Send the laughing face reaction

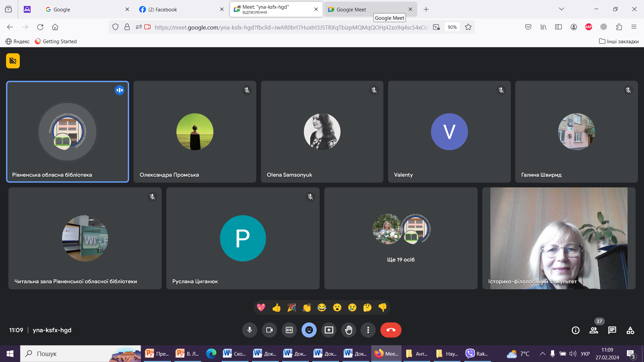point(322,307)
